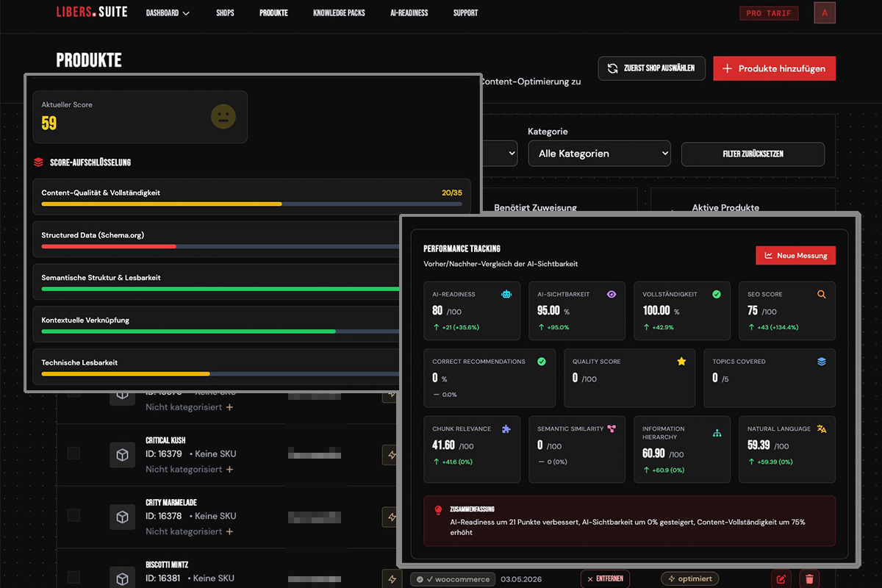Click the Natural Language translate icon

822,429
